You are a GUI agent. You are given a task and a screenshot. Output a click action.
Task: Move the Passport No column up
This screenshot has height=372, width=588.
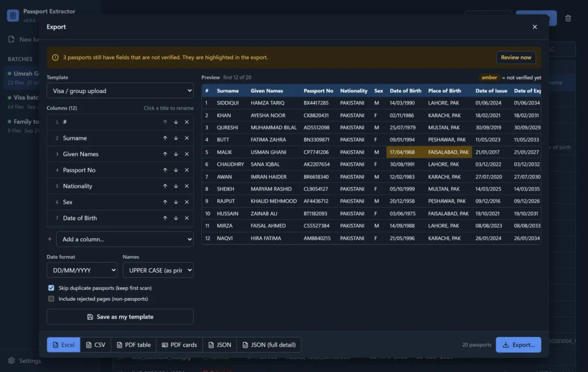(x=165, y=170)
